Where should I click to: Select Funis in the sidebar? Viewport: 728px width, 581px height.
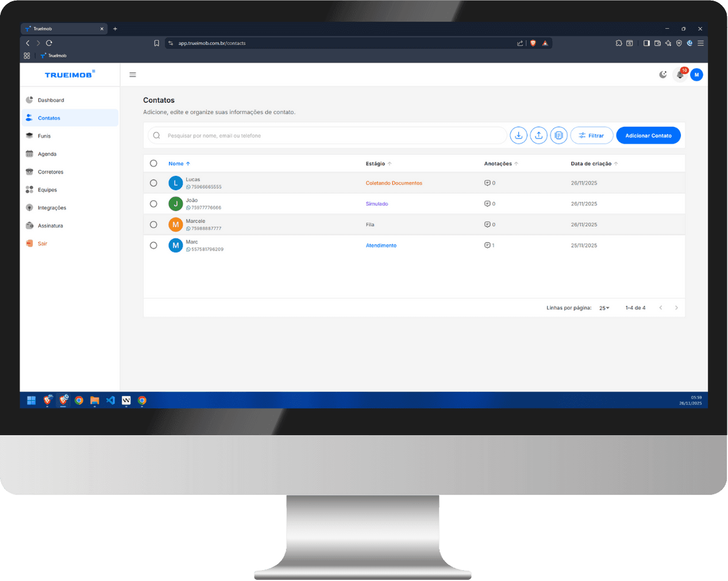(x=44, y=136)
